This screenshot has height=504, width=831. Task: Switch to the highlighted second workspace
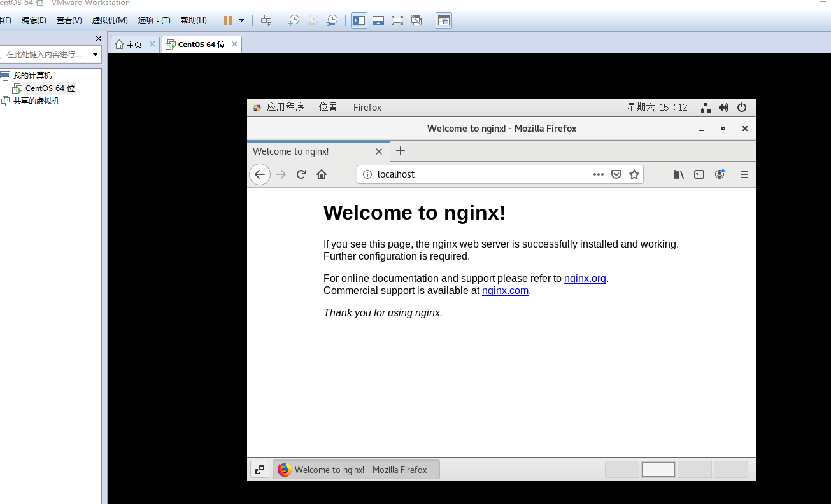coord(658,470)
